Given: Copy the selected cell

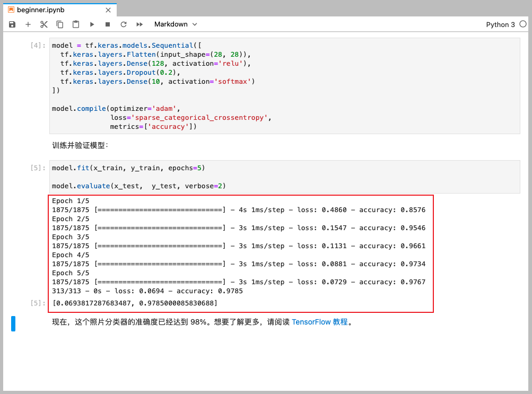Looking at the screenshot, I should (59, 24).
